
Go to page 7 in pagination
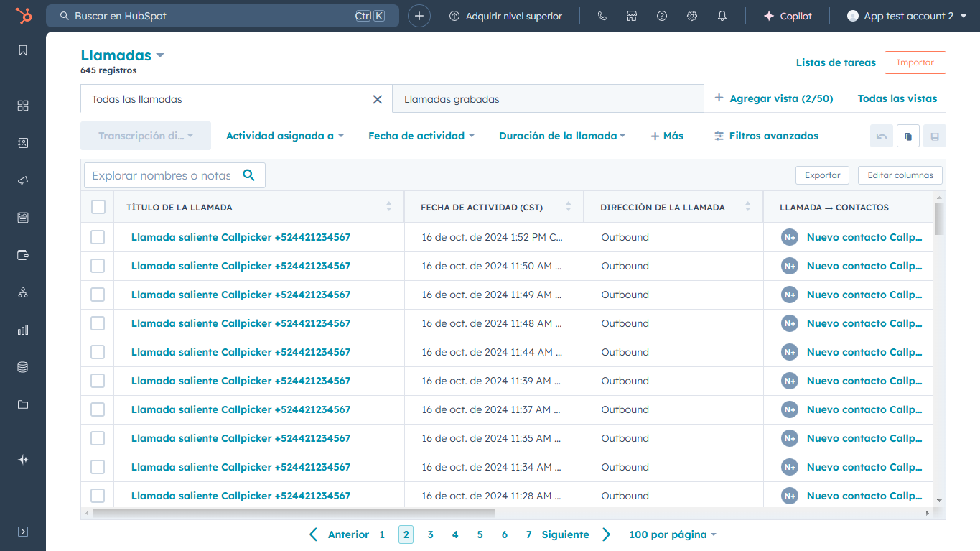pos(528,534)
